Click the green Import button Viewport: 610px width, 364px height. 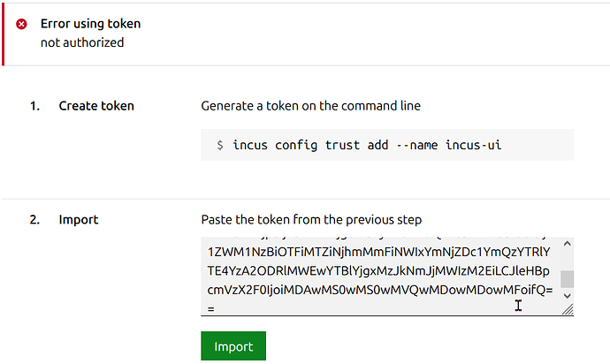(233, 346)
